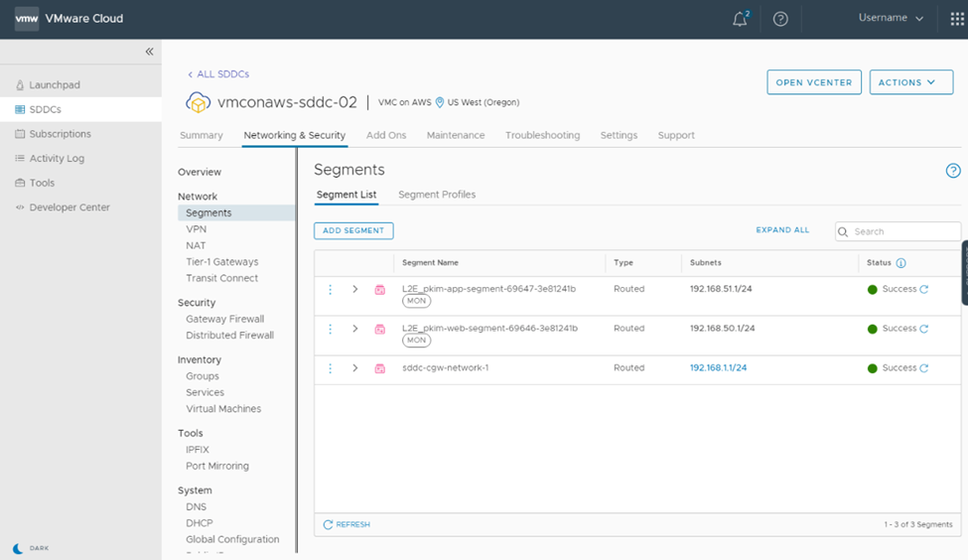Switch to the Summary tab
Viewport: 968px width, 560px height.
click(202, 135)
